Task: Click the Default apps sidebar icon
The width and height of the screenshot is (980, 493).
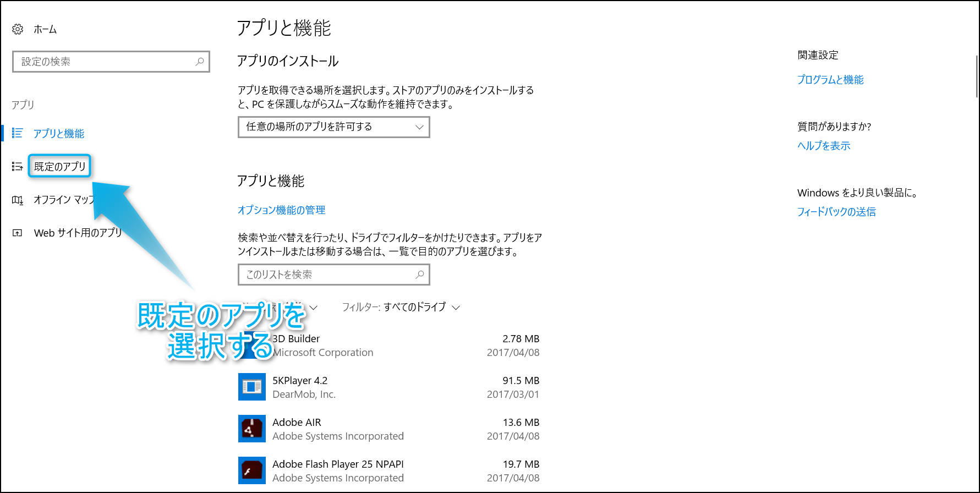Action: click(x=18, y=166)
